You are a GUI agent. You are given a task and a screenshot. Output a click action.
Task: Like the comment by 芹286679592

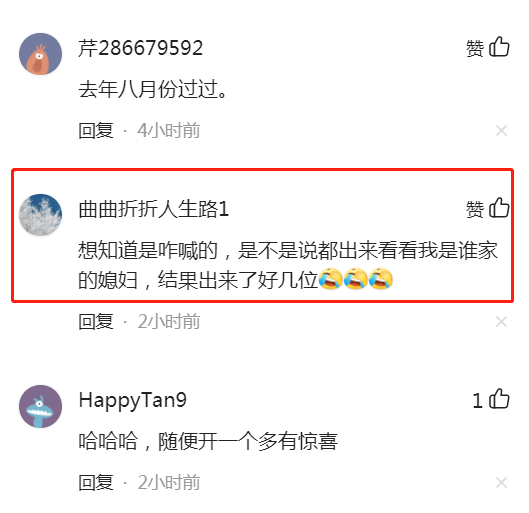[x=499, y=47]
